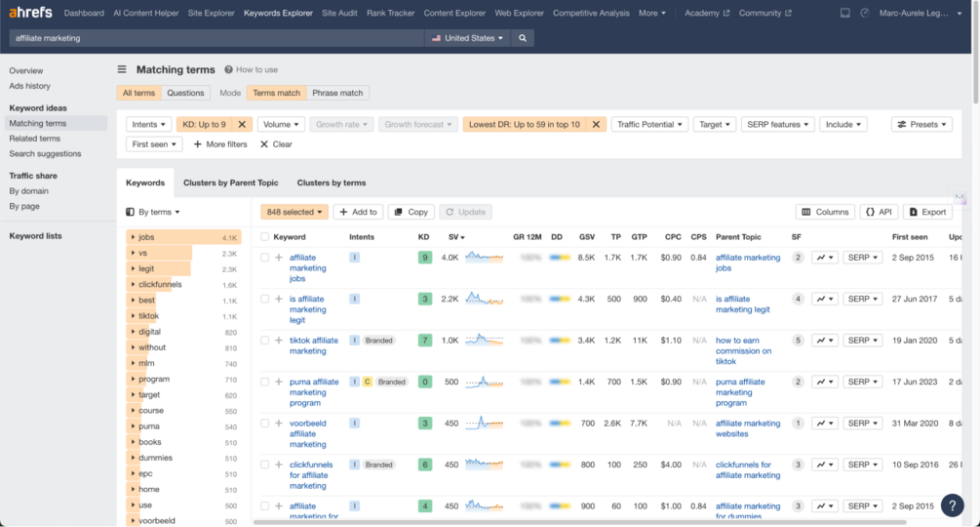Clear all filters
This screenshot has height=527, width=980.
point(276,144)
